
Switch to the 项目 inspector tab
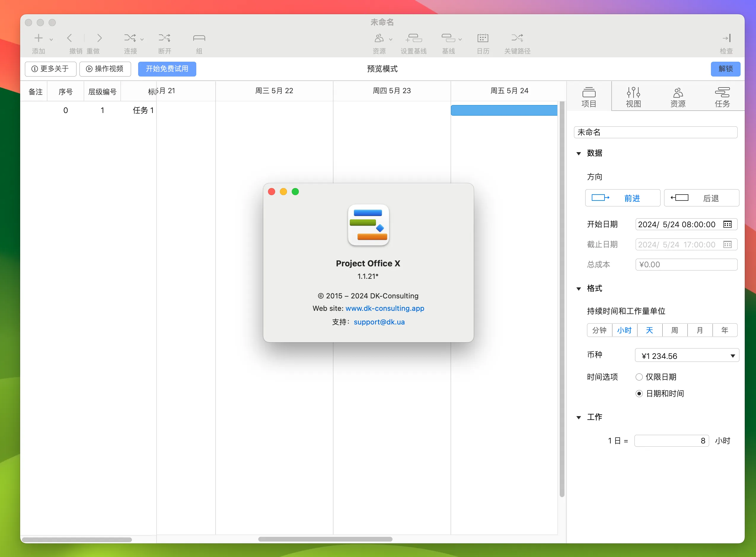tap(589, 97)
